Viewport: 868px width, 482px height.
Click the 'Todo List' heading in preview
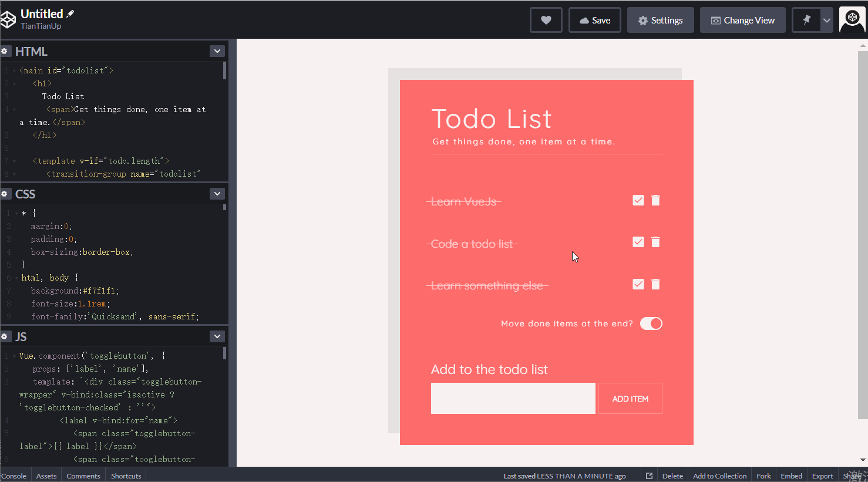click(492, 119)
